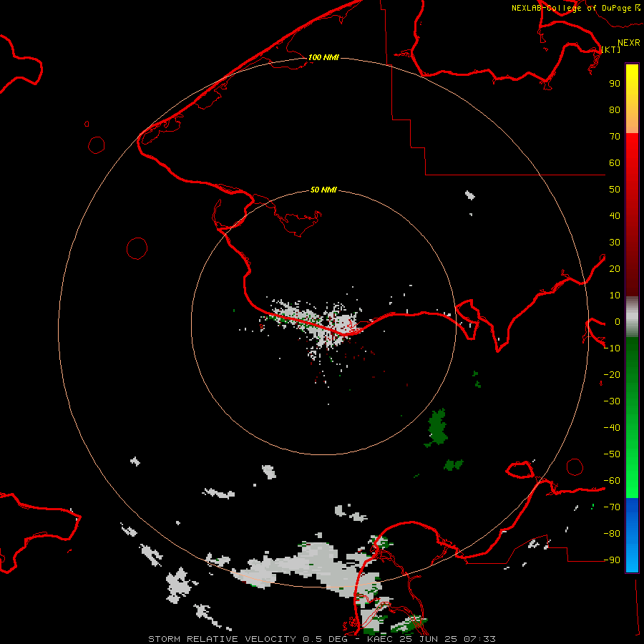Click the STORM RELATIVE VELOCITY product title text
Image resolution: width=644 pixels, height=644 pixels.
[222, 639]
